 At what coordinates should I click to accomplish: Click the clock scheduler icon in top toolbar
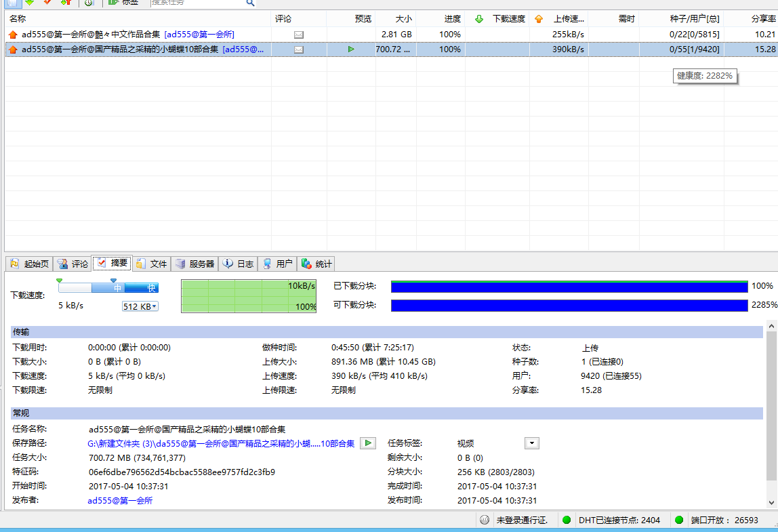[89, 3]
